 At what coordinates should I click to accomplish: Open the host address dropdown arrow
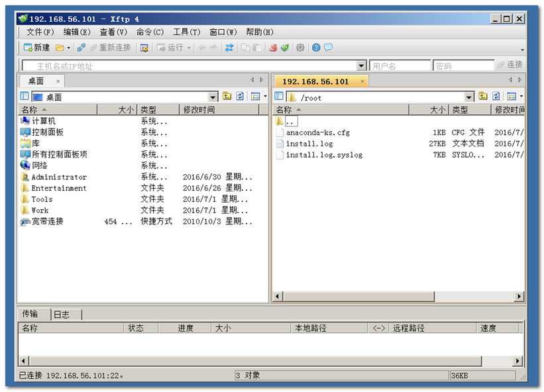pos(362,66)
